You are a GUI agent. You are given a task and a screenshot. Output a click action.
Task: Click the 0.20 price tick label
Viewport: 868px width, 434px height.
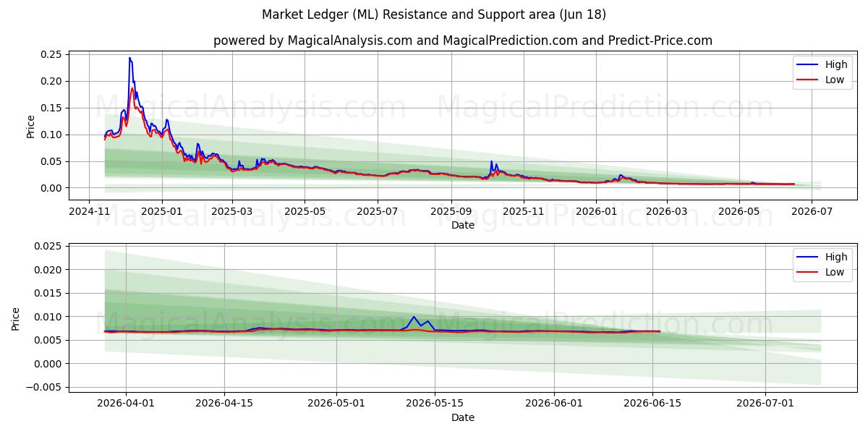[51, 81]
